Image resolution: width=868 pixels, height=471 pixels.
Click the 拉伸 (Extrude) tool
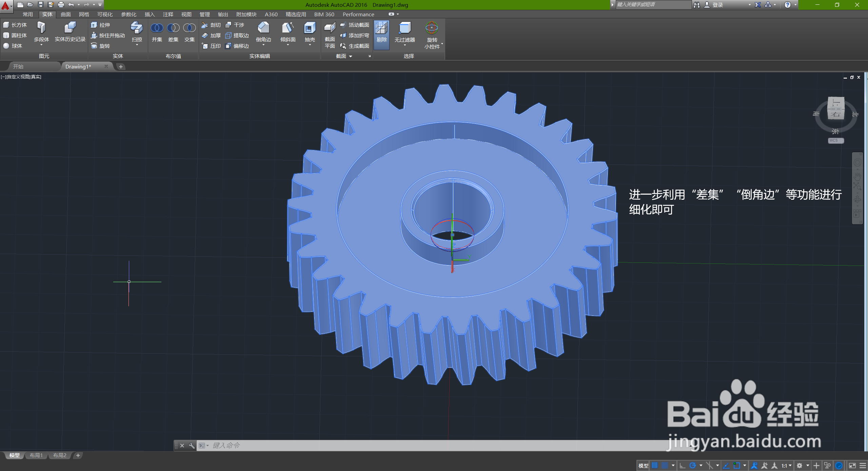(101, 25)
